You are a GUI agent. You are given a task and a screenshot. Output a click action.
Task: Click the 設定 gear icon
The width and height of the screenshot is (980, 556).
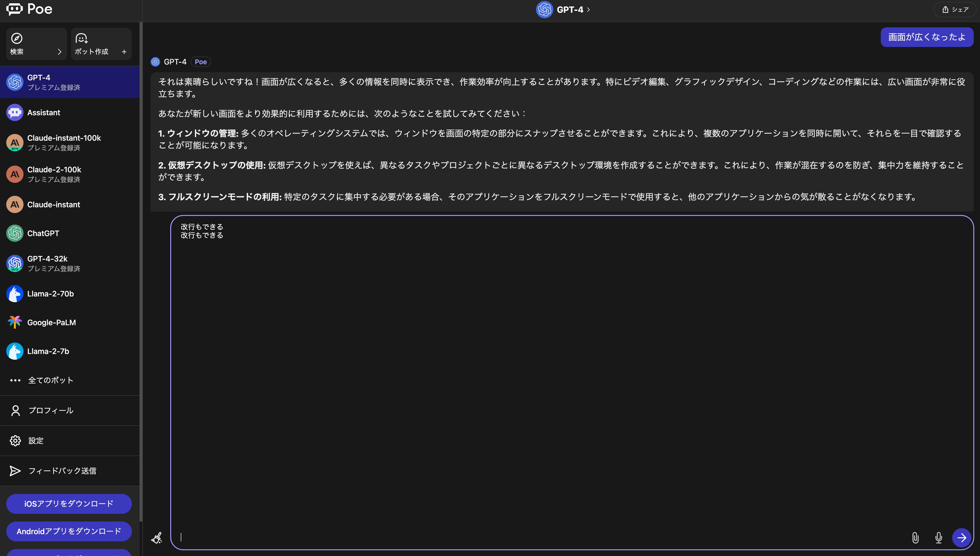coord(15,441)
